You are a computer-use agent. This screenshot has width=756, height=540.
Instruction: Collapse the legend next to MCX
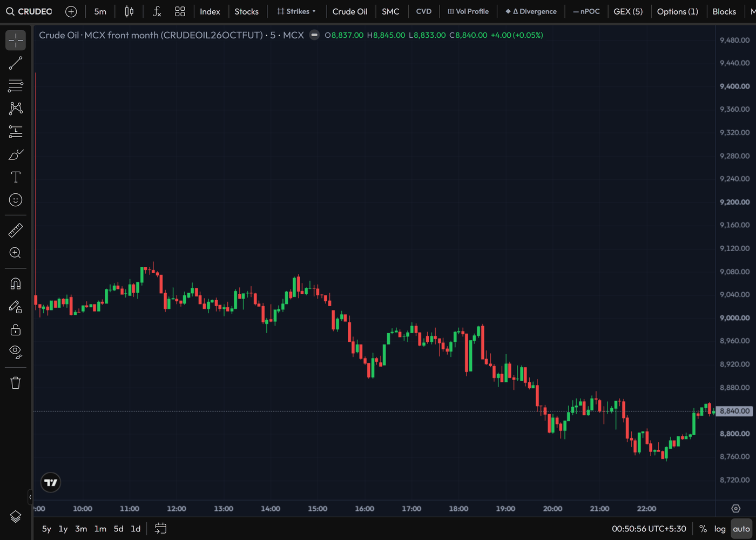pyautogui.click(x=314, y=35)
